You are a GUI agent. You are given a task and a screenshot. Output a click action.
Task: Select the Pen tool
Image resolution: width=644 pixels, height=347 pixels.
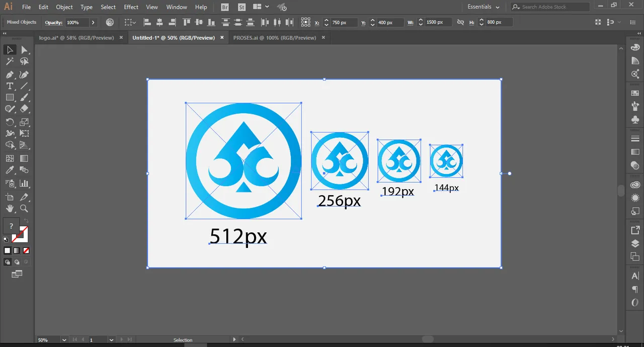tap(10, 74)
